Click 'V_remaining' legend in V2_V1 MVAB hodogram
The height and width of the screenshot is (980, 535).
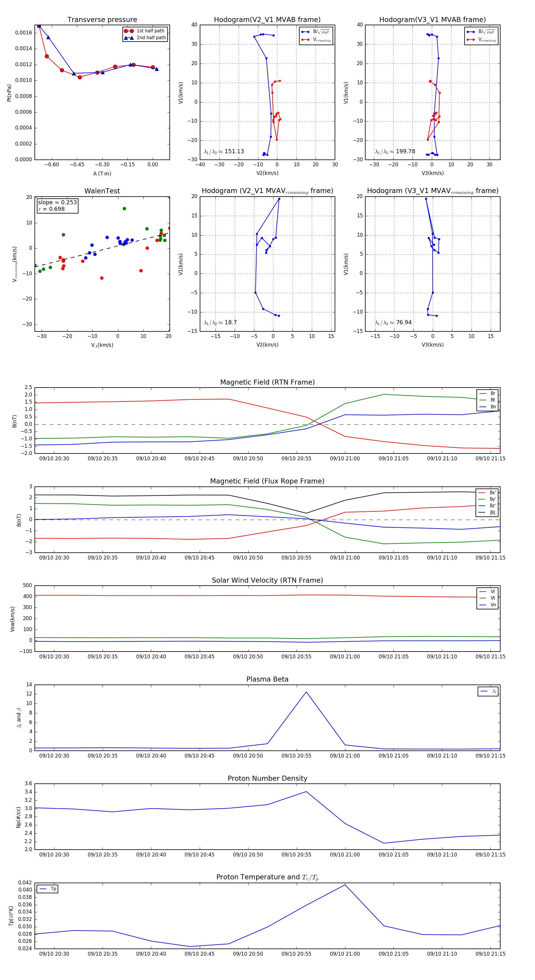(x=316, y=39)
